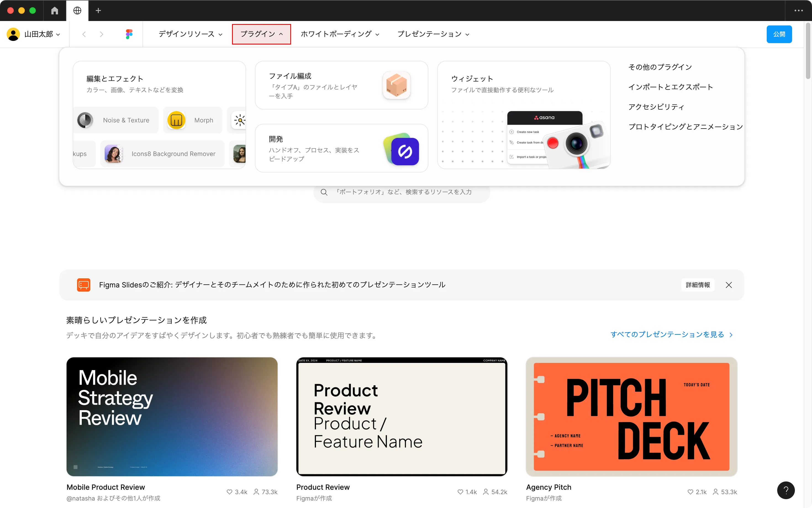Open help question mark button
Screen dimensions: 812x508
click(x=785, y=490)
